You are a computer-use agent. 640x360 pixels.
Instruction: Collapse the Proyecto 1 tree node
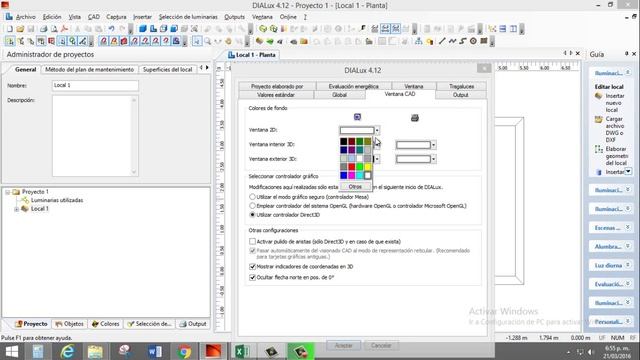pos(7,192)
